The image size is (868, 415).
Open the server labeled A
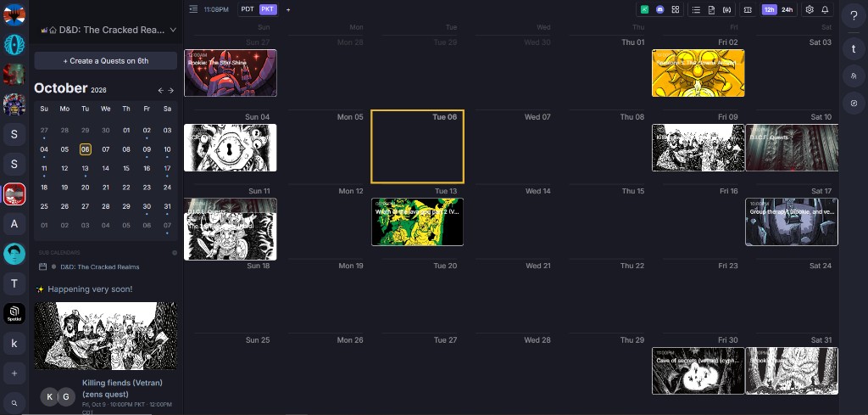click(x=14, y=224)
